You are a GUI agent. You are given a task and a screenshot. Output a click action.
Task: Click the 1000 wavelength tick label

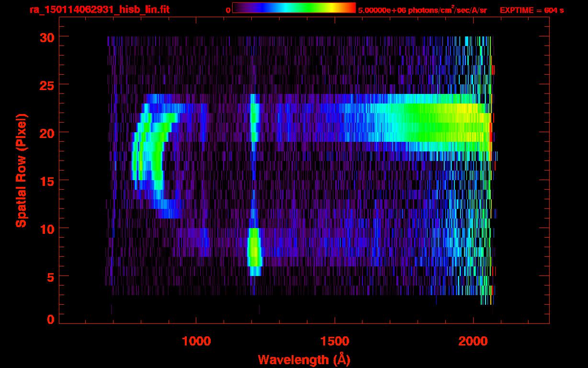196,341
